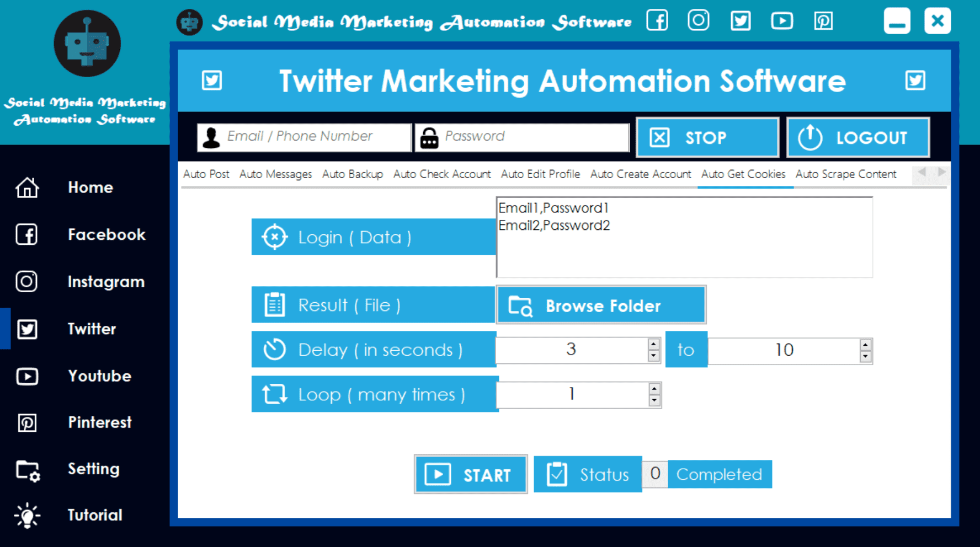Open Pinterest section in the sidebar
980x547 pixels.
click(x=100, y=422)
